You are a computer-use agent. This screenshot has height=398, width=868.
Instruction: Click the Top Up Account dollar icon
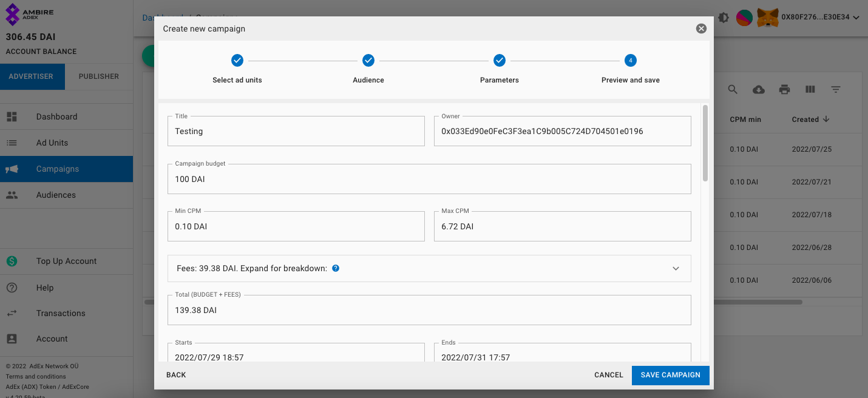click(x=12, y=261)
